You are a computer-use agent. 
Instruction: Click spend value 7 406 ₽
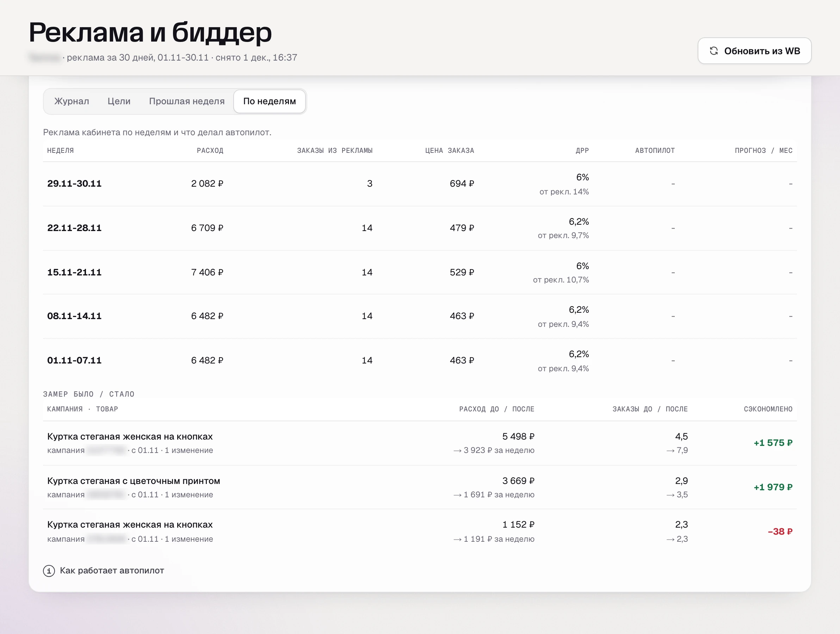coord(207,272)
